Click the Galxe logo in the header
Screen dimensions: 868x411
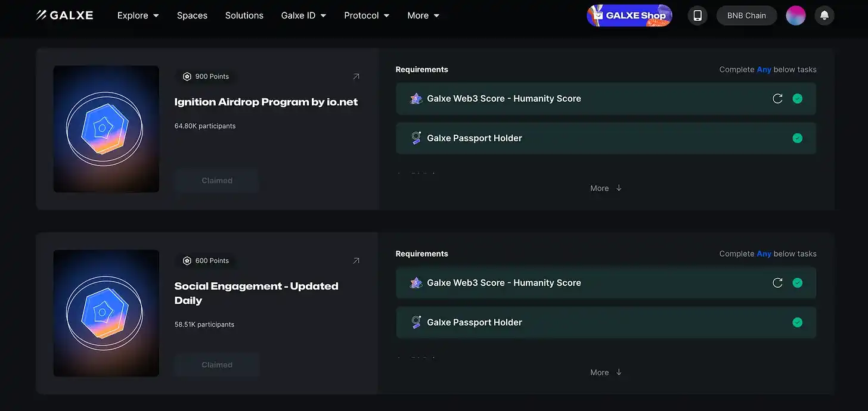64,15
